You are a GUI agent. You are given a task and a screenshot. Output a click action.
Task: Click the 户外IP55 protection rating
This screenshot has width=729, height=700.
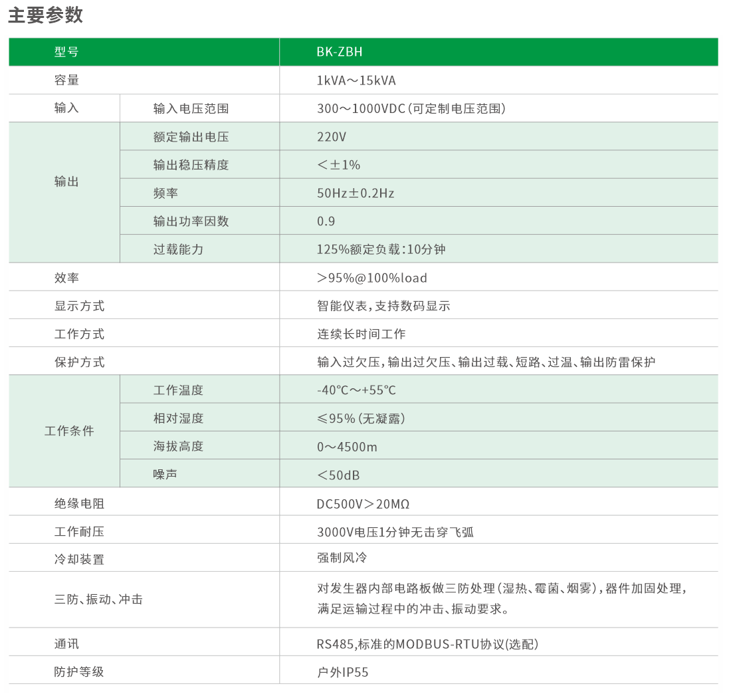click(342, 672)
